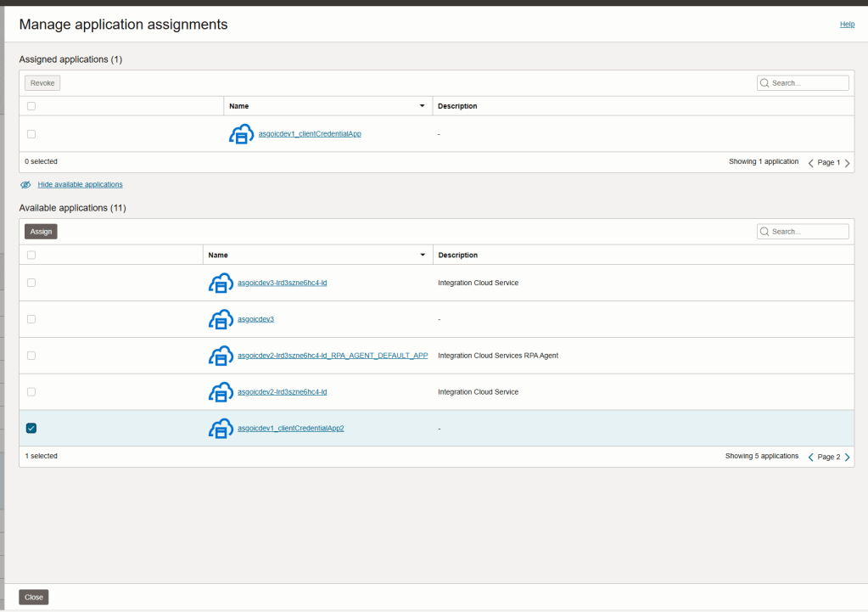The height and width of the screenshot is (612, 868).
Task: Go to next page of available applications
Action: coord(847,457)
